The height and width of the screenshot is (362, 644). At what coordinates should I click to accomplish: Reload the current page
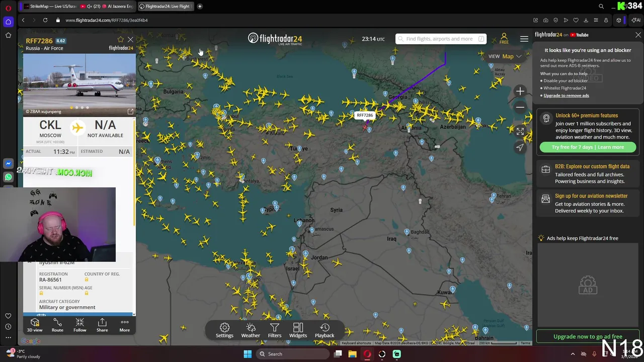click(45, 20)
